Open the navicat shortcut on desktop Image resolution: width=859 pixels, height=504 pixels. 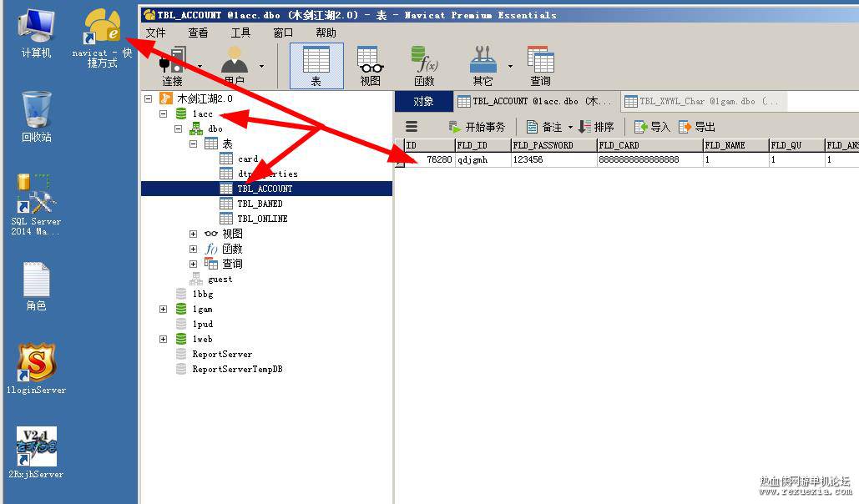(x=102, y=38)
